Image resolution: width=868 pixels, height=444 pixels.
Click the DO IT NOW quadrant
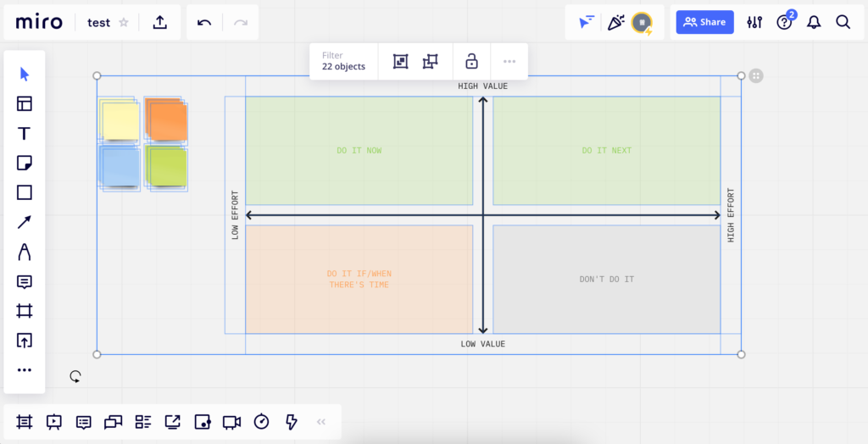coord(359,151)
